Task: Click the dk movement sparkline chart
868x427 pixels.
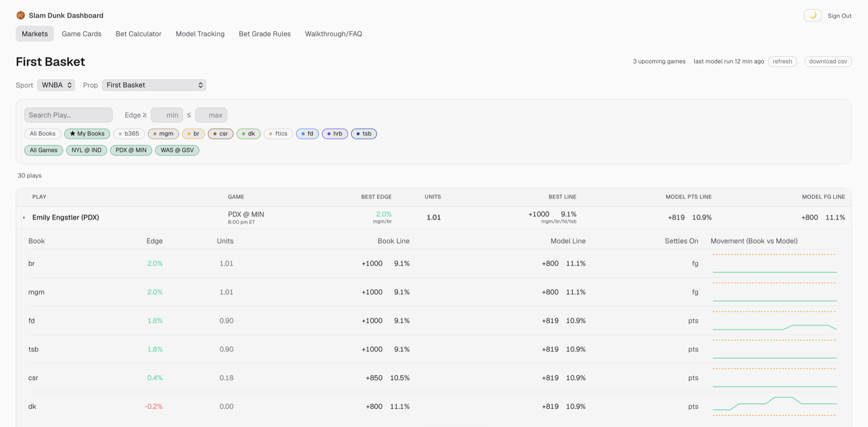Action: coord(775,406)
